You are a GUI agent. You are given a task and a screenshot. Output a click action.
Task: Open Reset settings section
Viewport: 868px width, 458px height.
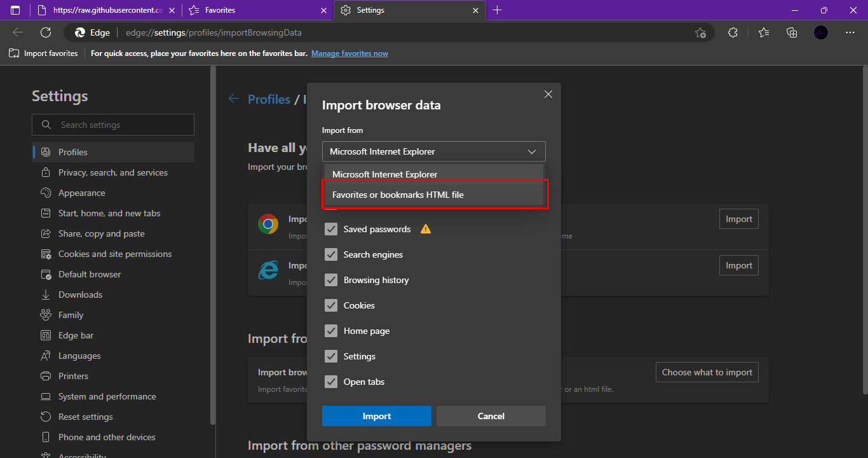pyautogui.click(x=113, y=417)
